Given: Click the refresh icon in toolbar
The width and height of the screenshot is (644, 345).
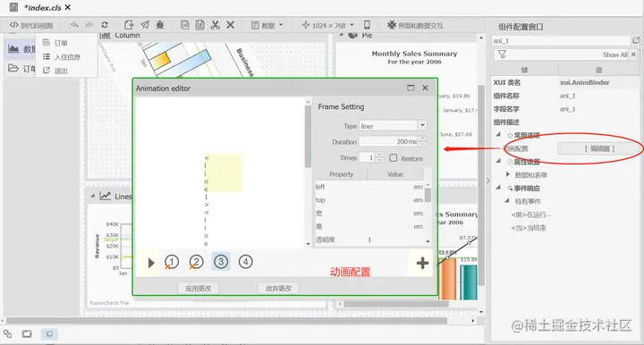Looking at the screenshot, I should pos(105,25).
